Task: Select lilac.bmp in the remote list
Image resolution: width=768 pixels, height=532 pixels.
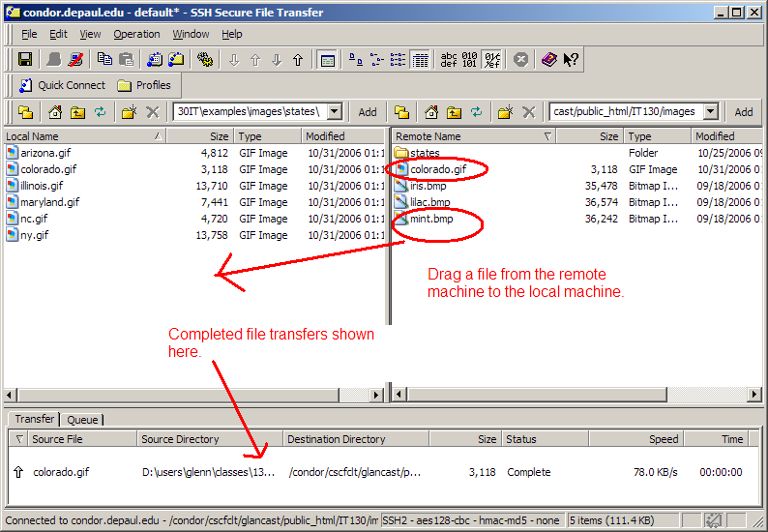Action: pos(429,202)
